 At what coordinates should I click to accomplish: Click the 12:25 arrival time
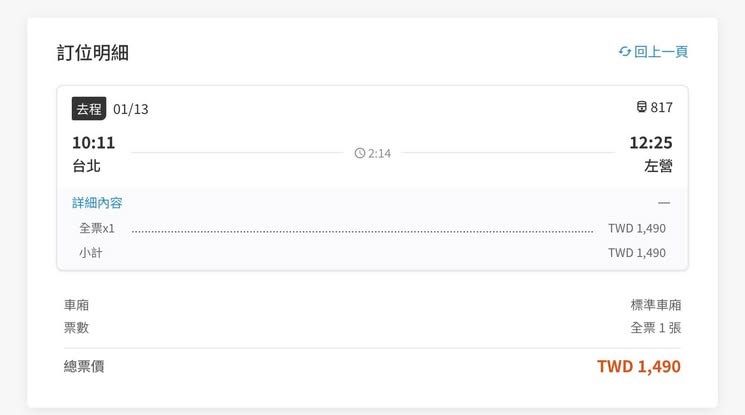tap(650, 143)
